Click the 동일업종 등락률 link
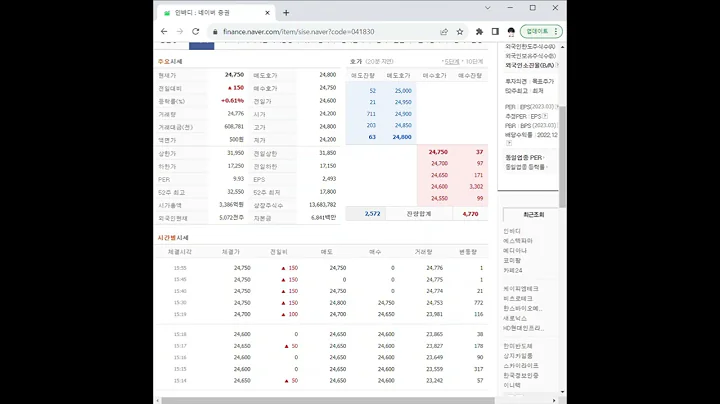This screenshot has height=404, width=720. [525, 167]
